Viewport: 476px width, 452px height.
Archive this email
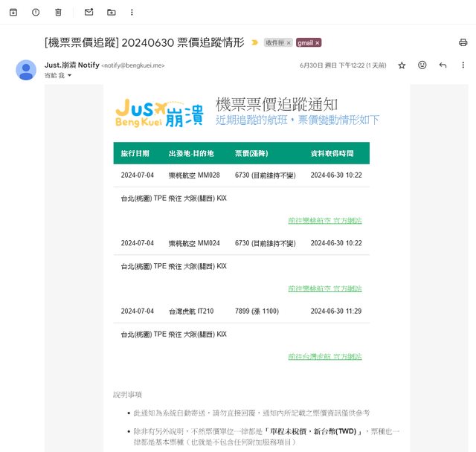(x=13, y=13)
